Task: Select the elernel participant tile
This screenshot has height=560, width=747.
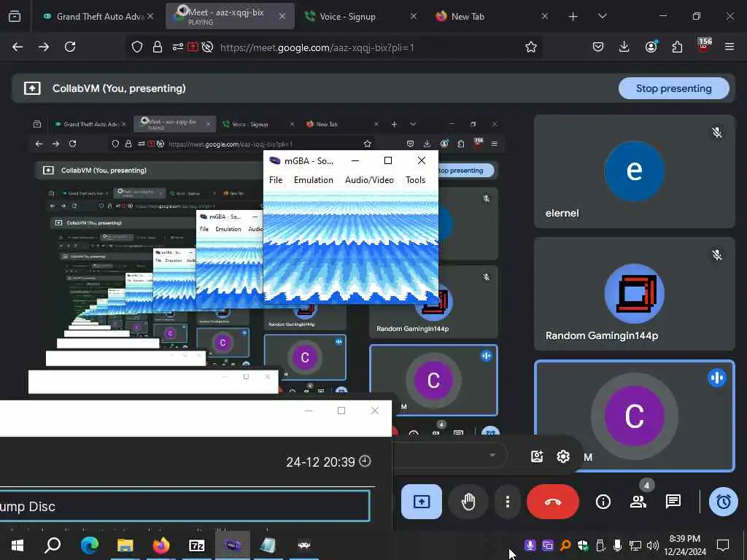Action: click(x=634, y=171)
